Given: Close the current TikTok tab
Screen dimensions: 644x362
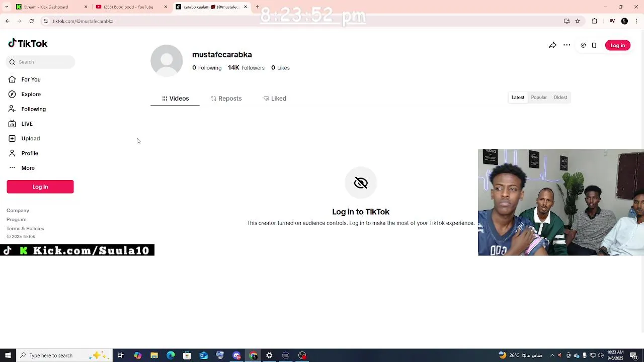Looking at the screenshot, I should pos(246,7).
